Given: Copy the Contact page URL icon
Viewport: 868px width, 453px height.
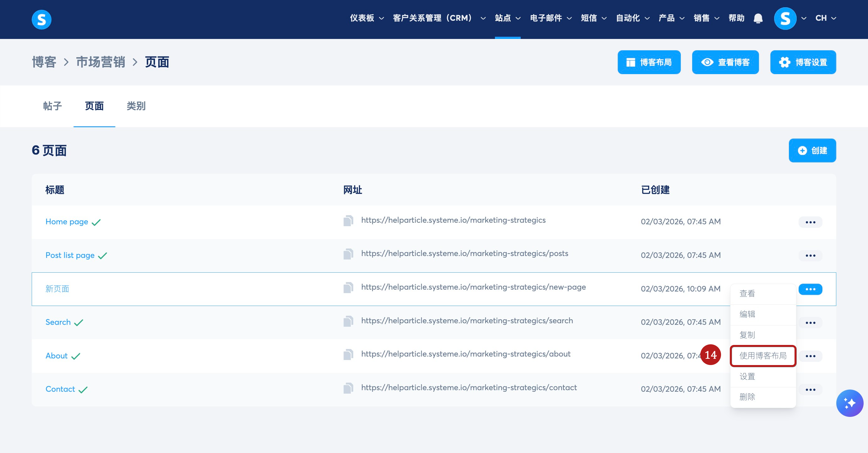Looking at the screenshot, I should [x=348, y=388].
